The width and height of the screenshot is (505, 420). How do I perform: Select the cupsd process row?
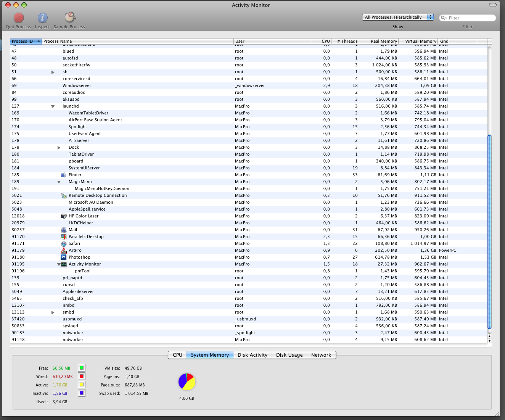click(249, 285)
